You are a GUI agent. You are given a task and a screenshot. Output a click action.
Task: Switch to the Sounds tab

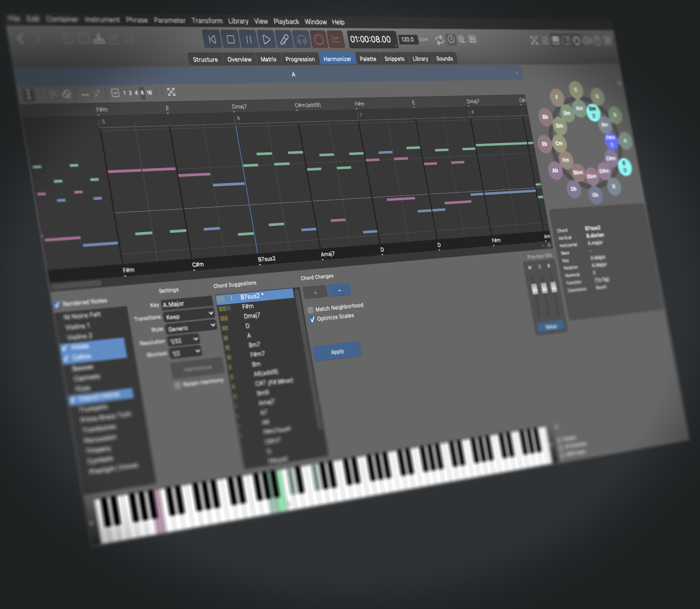444,58
